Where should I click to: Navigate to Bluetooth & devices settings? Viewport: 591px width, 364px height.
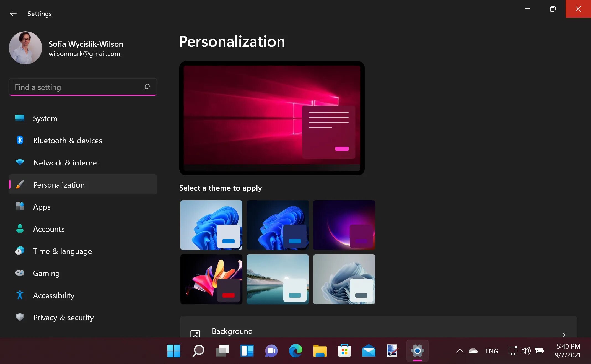(x=68, y=141)
